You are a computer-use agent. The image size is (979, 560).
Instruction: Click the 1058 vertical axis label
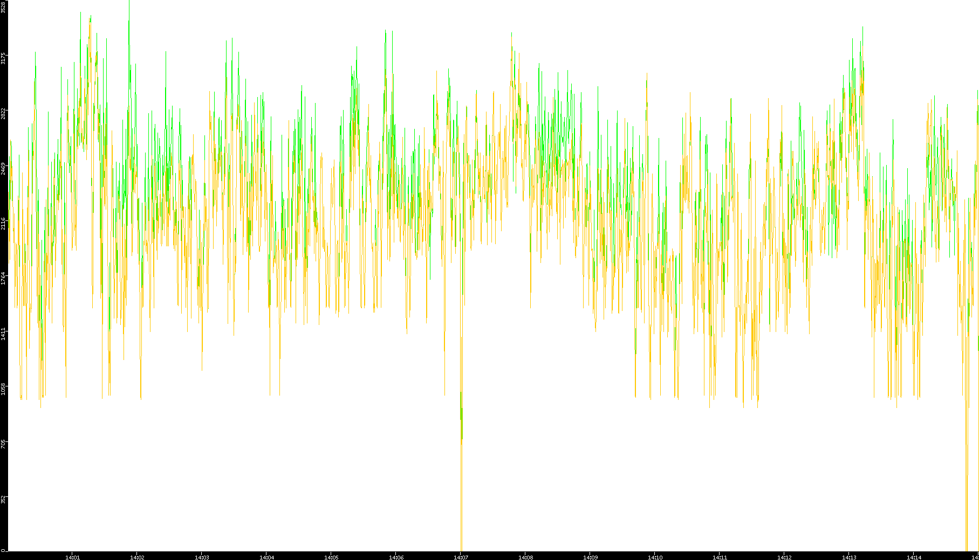click(x=4, y=388)
